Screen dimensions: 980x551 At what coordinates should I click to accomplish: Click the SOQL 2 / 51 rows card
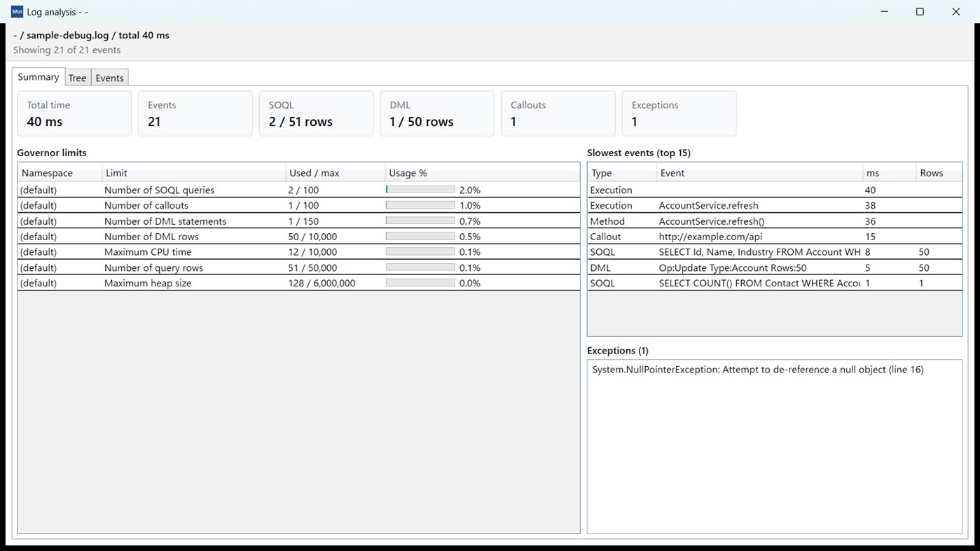(317, 113)
